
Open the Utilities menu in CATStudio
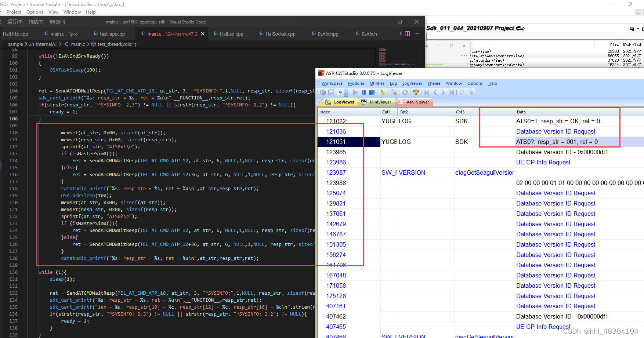pos(377,83)
